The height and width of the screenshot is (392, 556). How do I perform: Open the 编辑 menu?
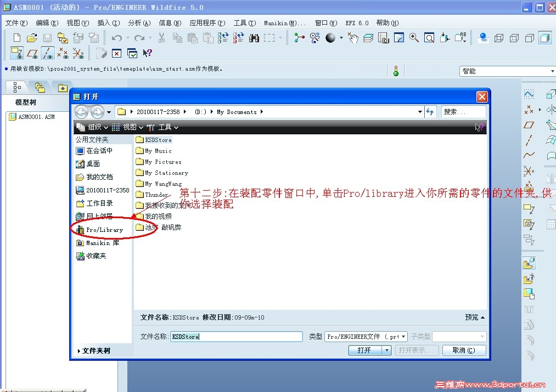47,23
